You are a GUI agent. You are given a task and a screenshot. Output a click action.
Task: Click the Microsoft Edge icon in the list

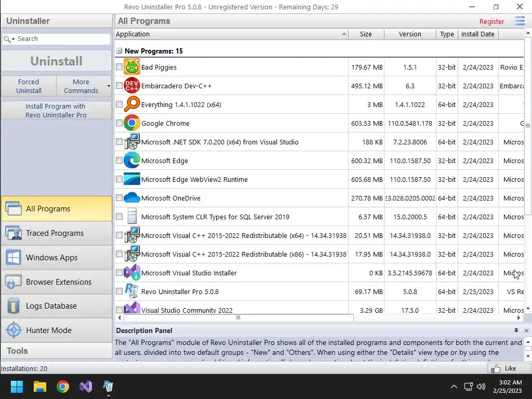point(132,160)
